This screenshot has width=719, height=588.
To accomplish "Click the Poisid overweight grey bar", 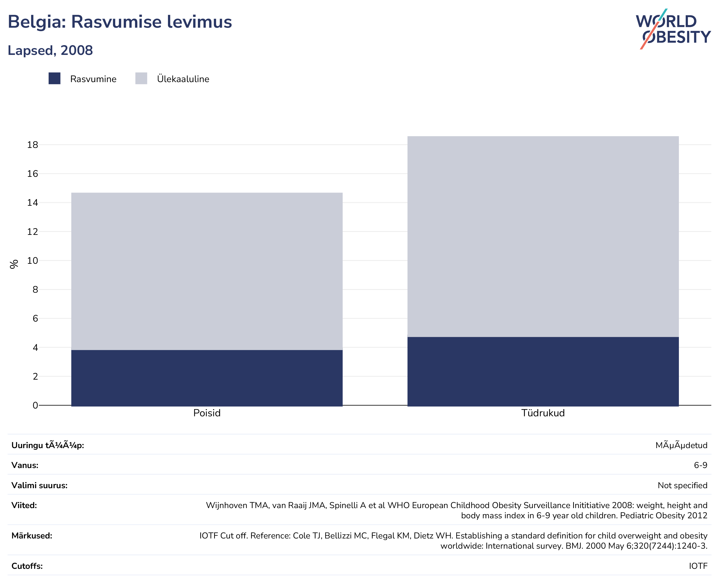I will click(x=207, y=271).
